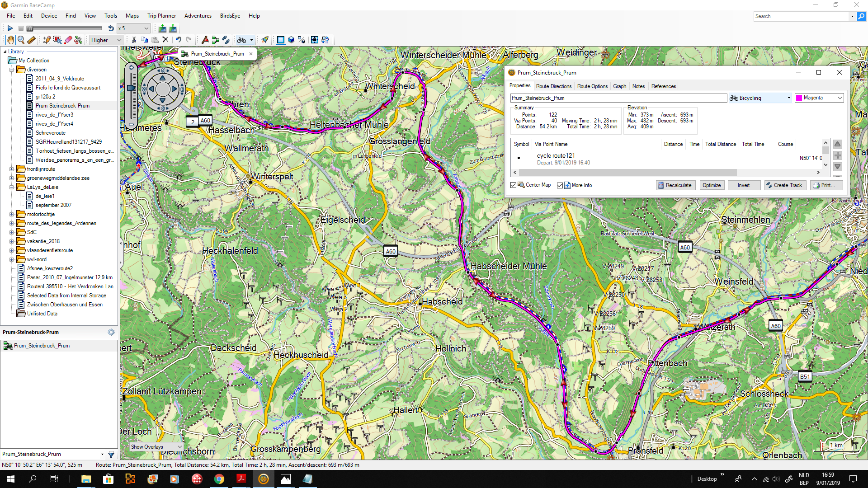The height and width of the screenshot is (488, 868).
Task: Open the Higher map detail dropdown
Action: click(106, 40)
